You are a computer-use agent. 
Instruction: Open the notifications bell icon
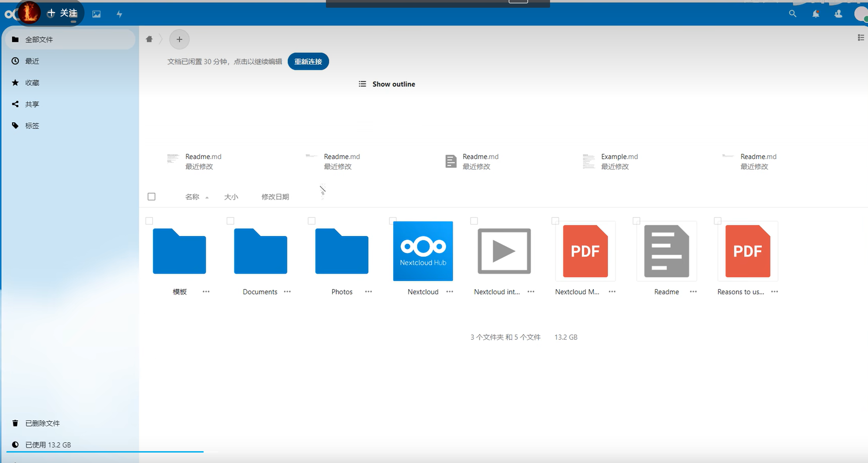(x=815, y=14)
